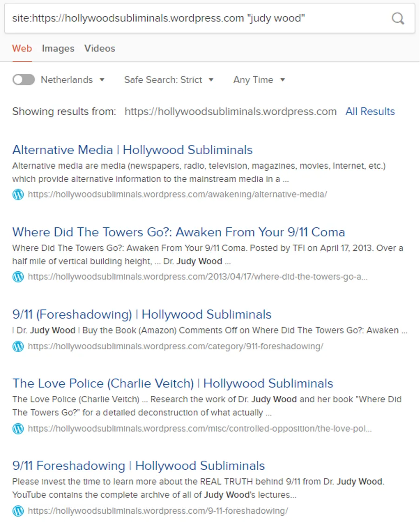
Task: Switch to the Images tab
Action: point(58,48)
